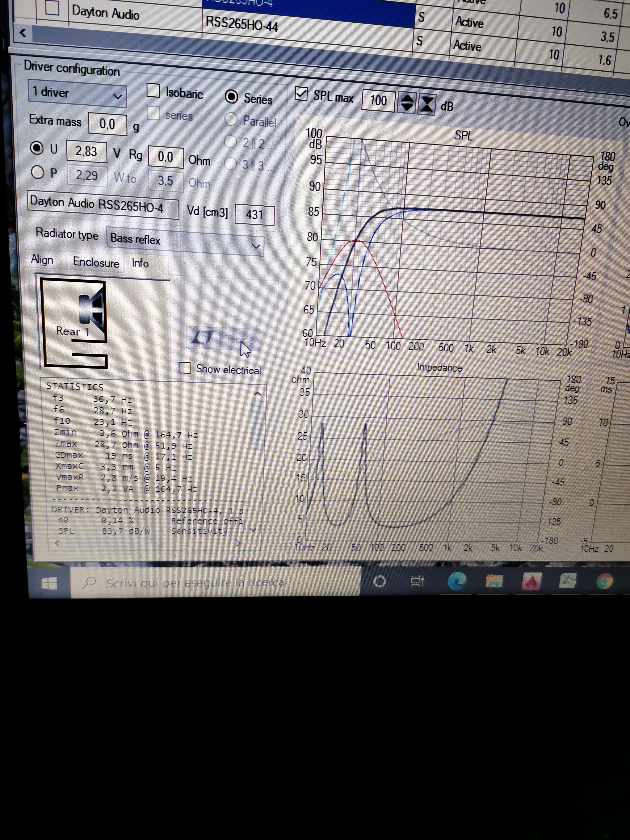Viewport: 630px width, 840px height.
Task: Click statistics horizontal scroll left arrow
Action: point(57,543)
